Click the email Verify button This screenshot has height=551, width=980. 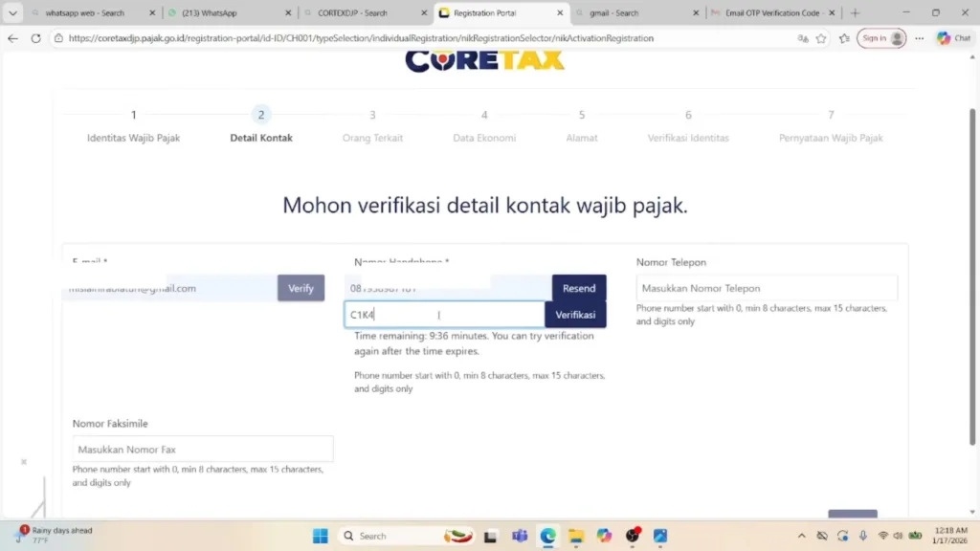point(301,288)
